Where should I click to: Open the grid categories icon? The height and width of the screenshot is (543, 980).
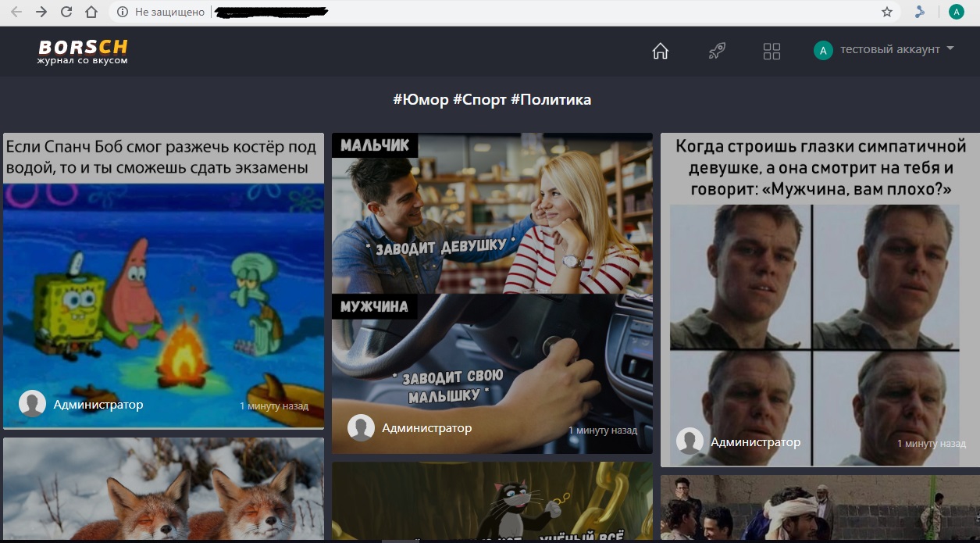coord(772,52)
